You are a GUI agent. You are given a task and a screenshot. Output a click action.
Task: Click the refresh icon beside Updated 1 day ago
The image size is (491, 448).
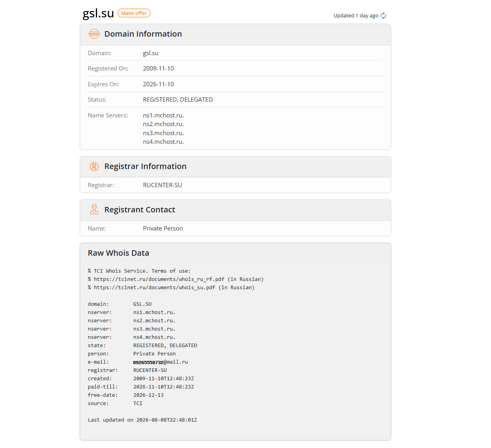click(383, 16)
